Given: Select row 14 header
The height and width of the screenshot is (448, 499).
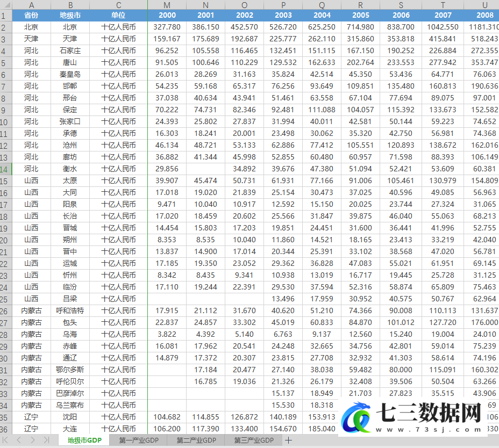Looking at the screenshot, I should point(6,169).
